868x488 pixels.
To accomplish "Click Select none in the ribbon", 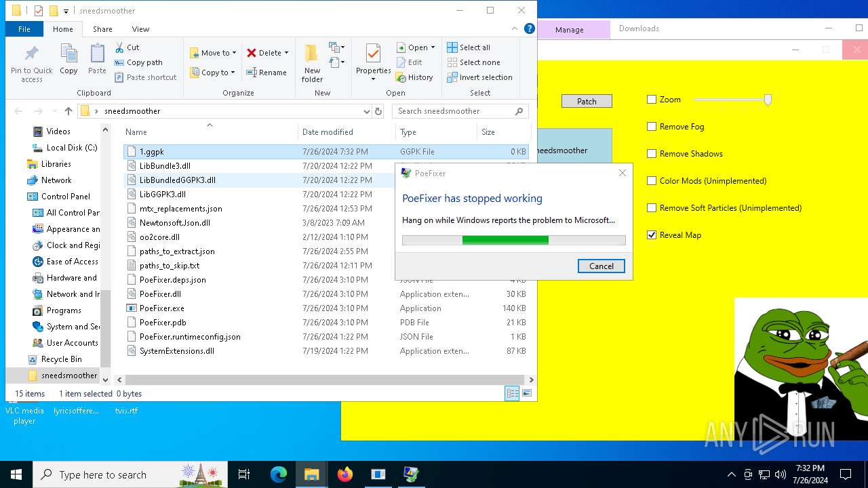I will point(473,62).
